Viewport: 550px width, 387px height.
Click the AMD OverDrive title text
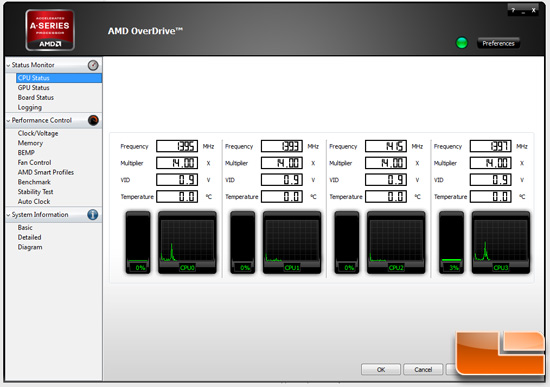pyautogui.click(x=145, y=31)
